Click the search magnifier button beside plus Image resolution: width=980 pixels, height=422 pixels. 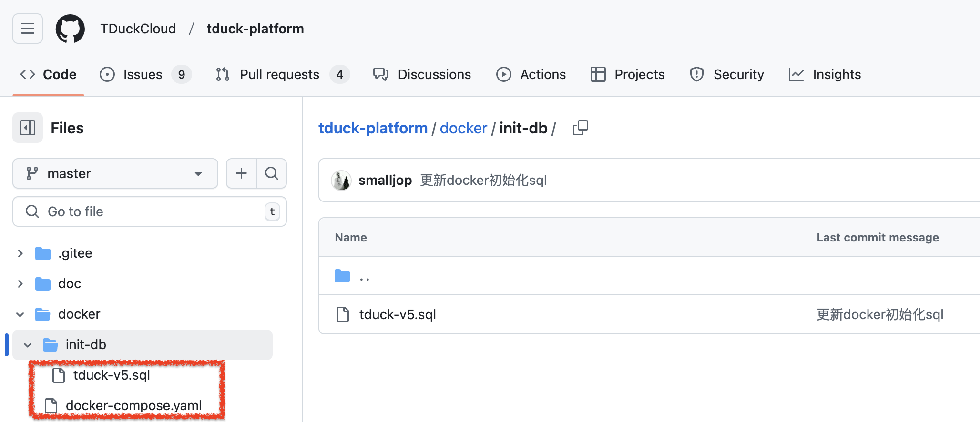272,173
